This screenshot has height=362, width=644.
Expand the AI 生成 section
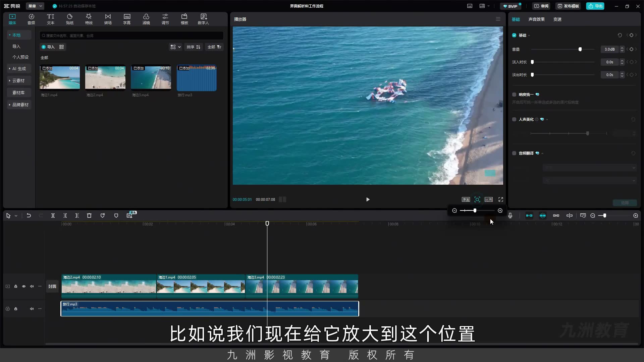click(19, 68)
